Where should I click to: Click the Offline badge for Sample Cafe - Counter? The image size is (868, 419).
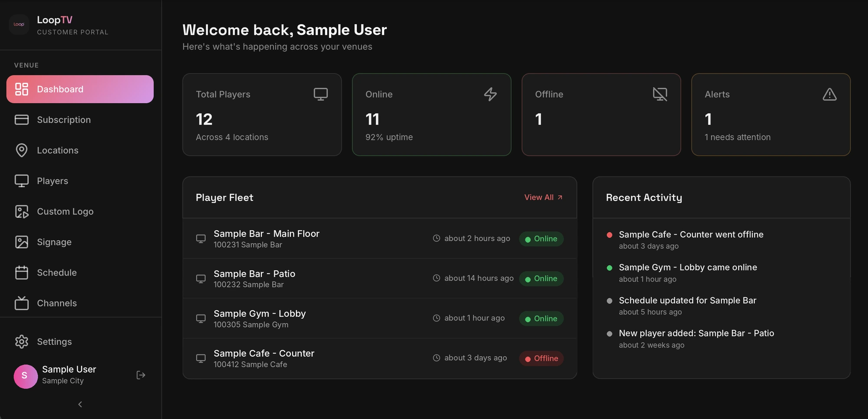coord(541,358)
